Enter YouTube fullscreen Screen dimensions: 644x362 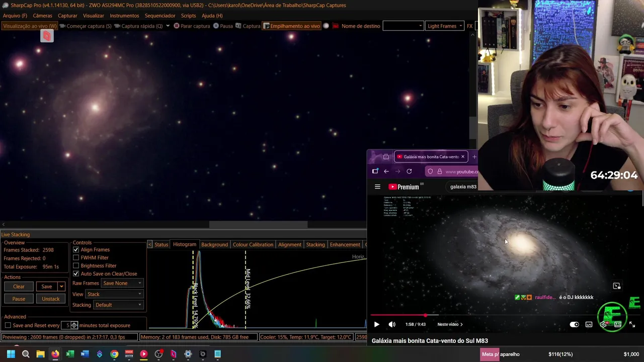[632, 325]
